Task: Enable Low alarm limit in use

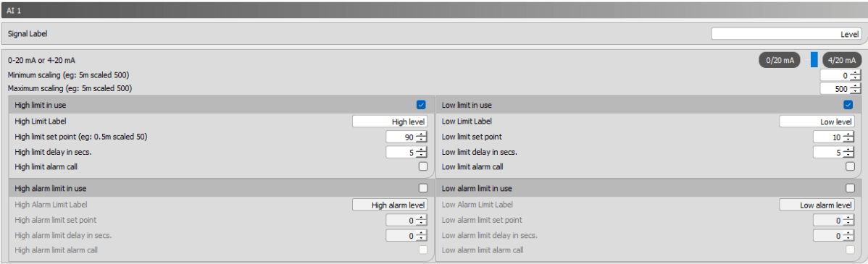Action: tap(851, 188)
